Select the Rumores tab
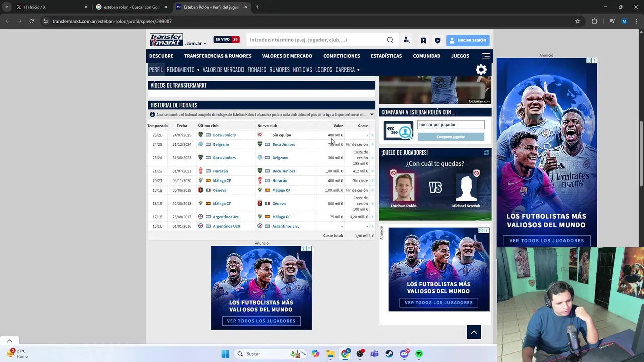The width and height of the screenshot is (644, 362). (279, 70)
